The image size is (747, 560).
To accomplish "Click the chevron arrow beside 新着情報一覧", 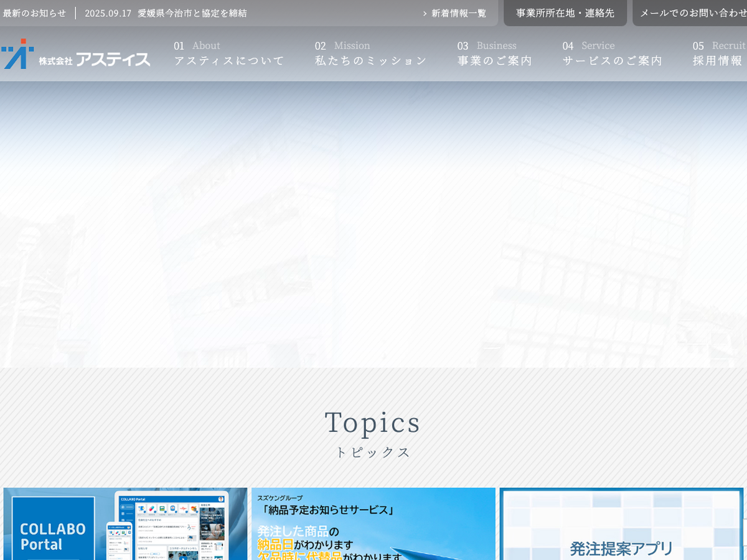I will coord(425,13).
